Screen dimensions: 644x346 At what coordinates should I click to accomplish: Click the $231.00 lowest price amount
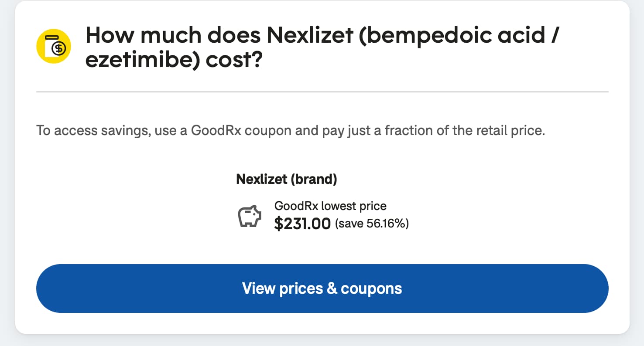[x=302, y=224]
